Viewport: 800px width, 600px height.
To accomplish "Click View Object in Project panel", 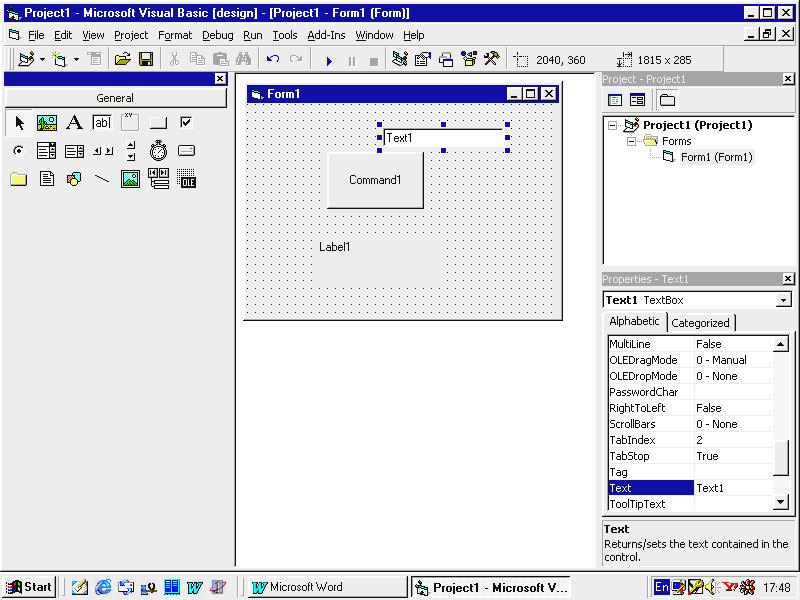I will click(637, 100).
